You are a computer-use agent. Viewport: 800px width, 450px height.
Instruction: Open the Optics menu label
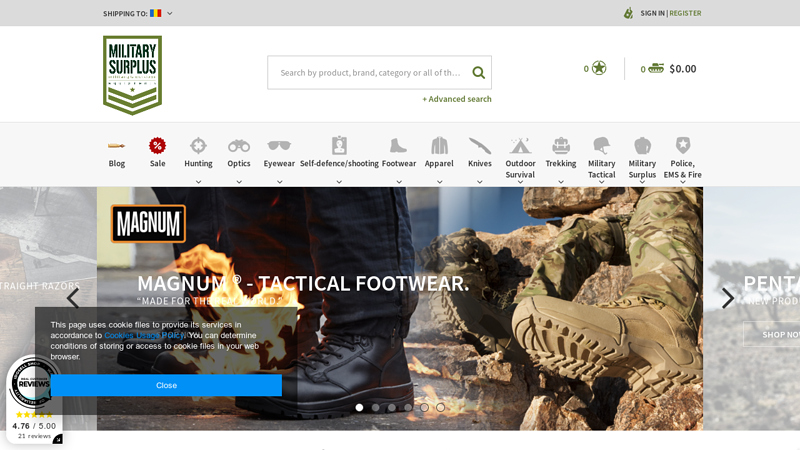point(239,163)
